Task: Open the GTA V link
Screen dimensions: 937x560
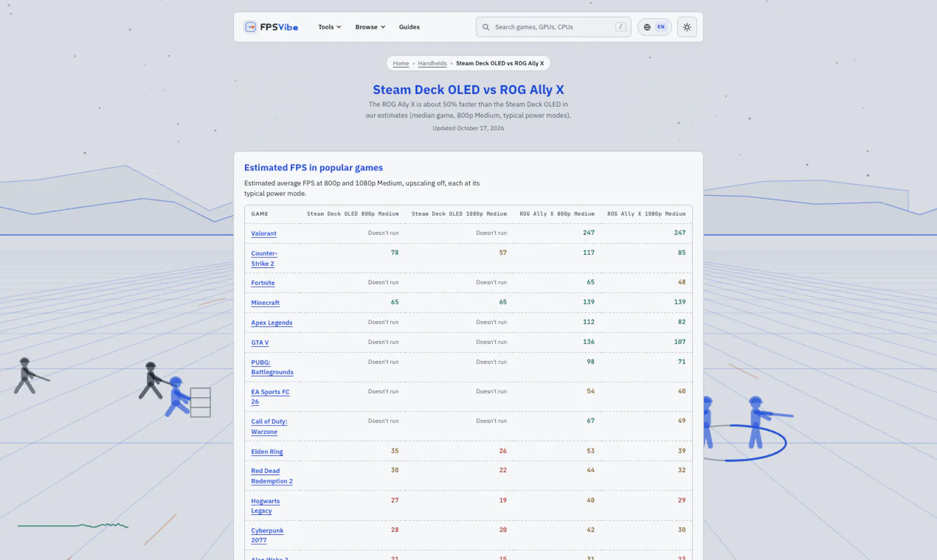Action: (x=260, y=342)
